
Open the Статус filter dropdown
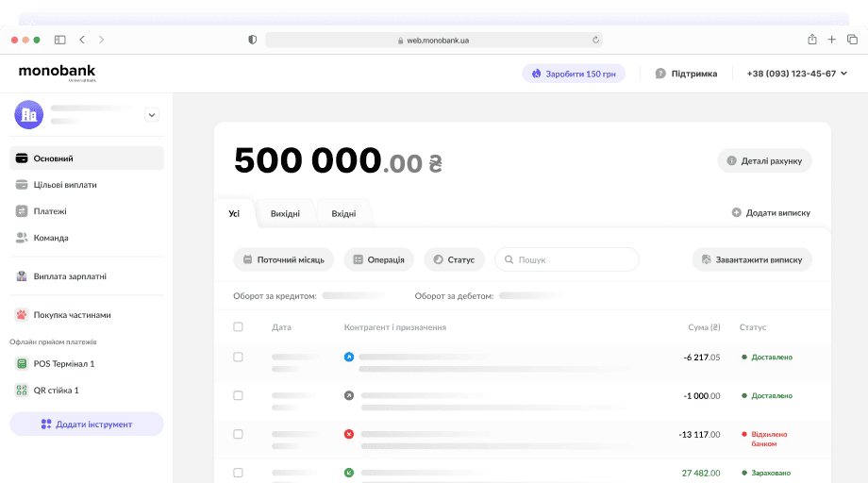pyautogui.click(x=455, y=259)
